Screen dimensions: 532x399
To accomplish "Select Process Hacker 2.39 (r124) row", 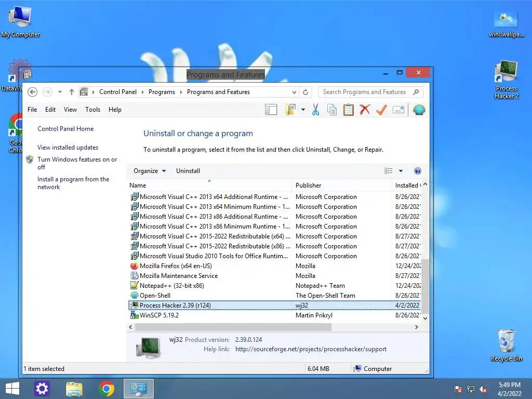I will click(x=274, y=305).
